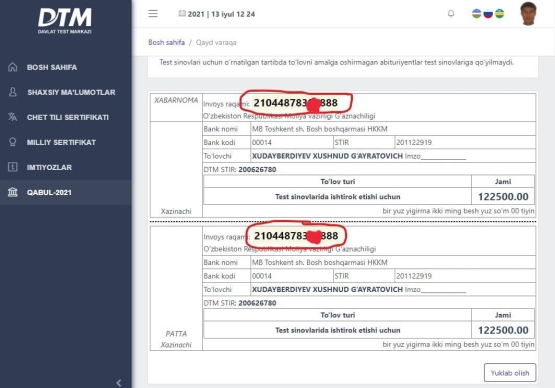The width and height of the screenshot is (555, 388).
Task: Click the notification bell icon
Action: click(451, 14)
